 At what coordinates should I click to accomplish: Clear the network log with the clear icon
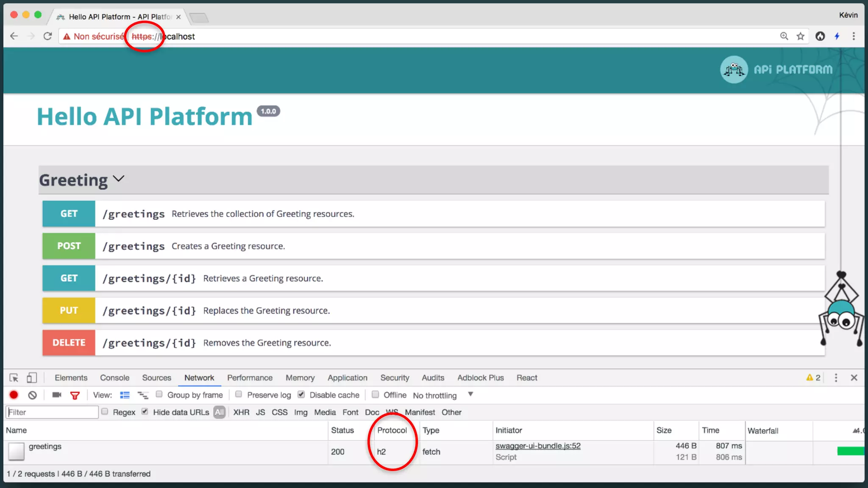click(32, 395)
